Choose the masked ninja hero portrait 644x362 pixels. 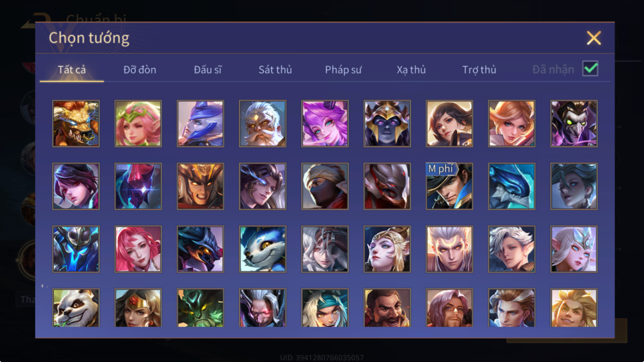[x=325, y=186]
